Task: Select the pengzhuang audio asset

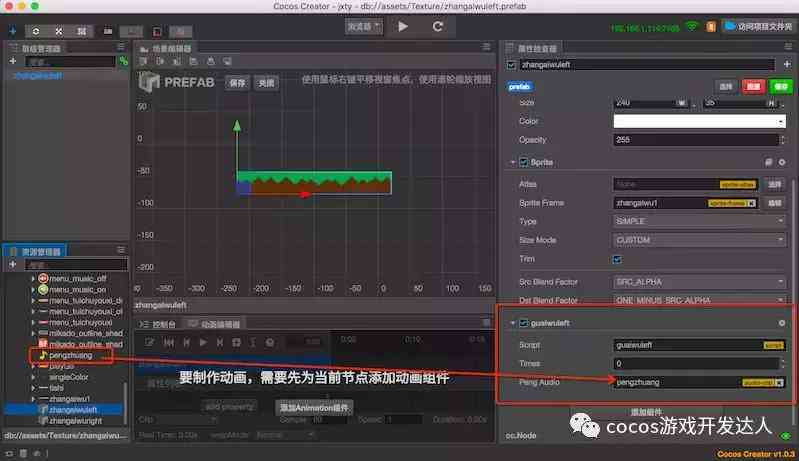Action: click(x=70, y=356)
